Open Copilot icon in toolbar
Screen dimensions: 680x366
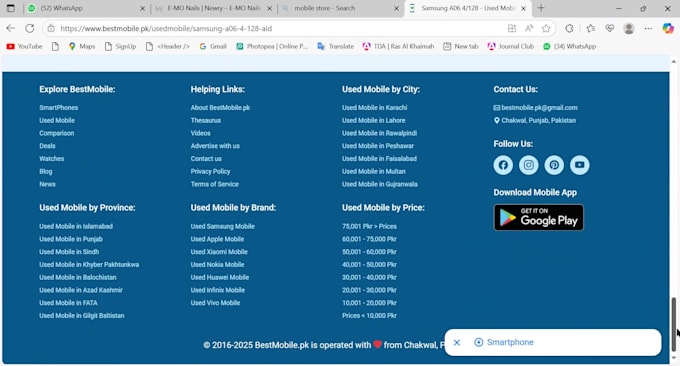pyautogui.click(x=668, y=29)
